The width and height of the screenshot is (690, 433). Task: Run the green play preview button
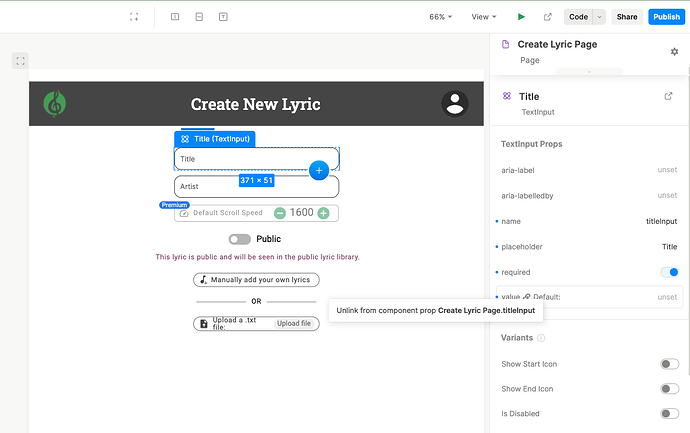click(x=521, y=17)
